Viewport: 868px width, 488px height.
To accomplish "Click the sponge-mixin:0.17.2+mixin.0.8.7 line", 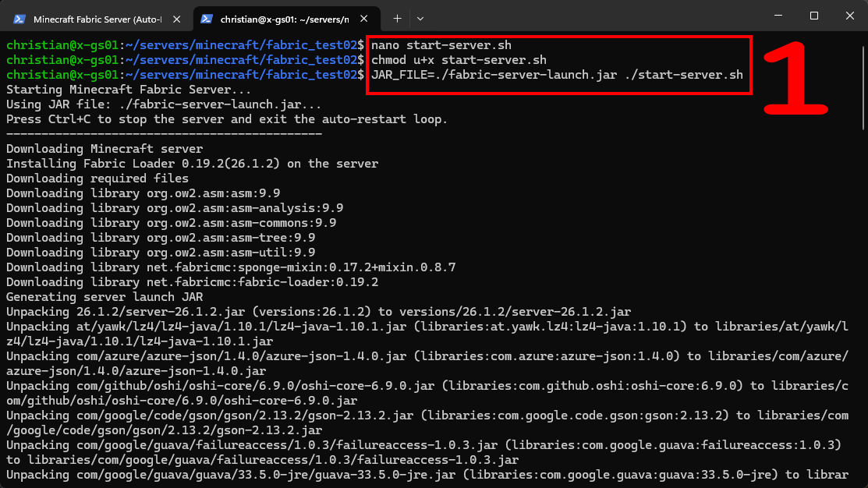I will [x=231, y=268].
